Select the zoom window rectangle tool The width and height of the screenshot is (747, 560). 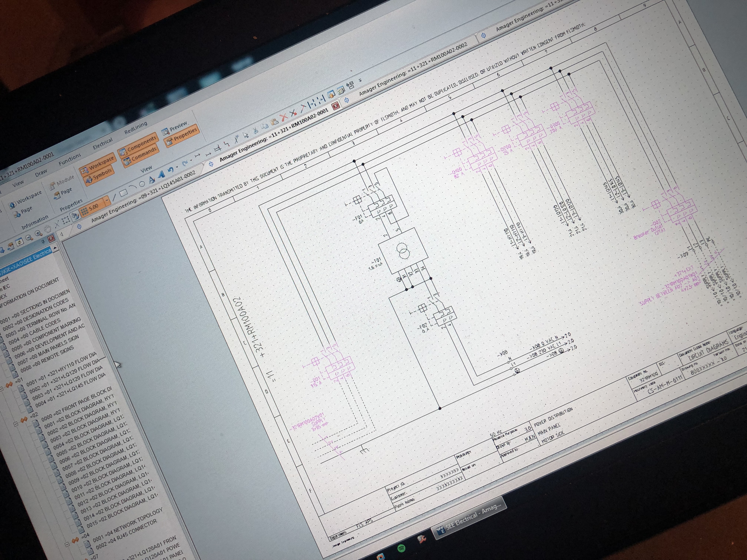[66, 220]
